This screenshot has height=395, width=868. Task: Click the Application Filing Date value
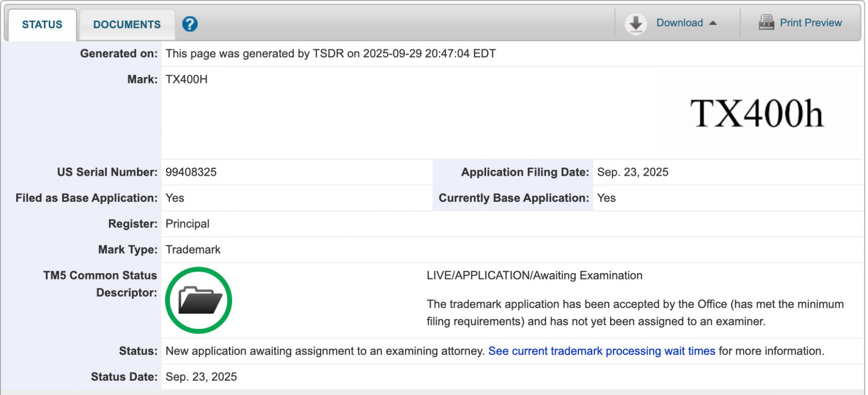click(x=632, y=172)
